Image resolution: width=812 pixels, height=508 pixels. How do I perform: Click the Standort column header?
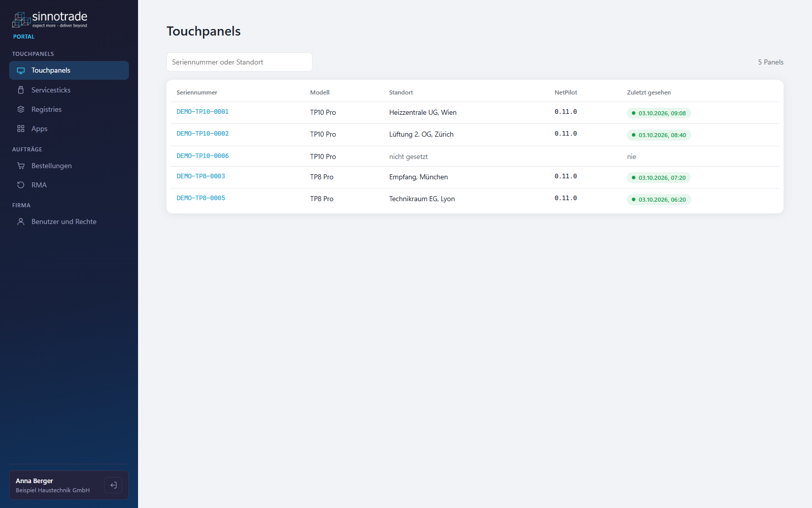pos(401,92)
